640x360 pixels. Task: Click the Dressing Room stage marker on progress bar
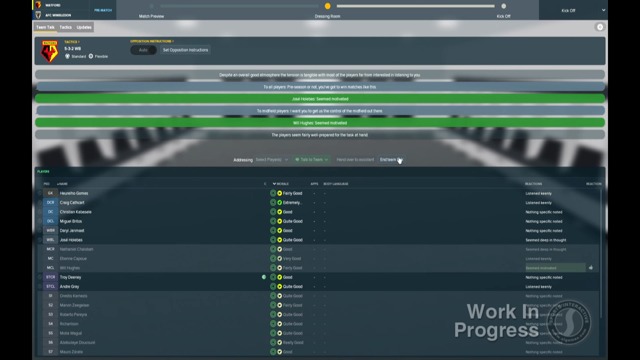[327, 6]
